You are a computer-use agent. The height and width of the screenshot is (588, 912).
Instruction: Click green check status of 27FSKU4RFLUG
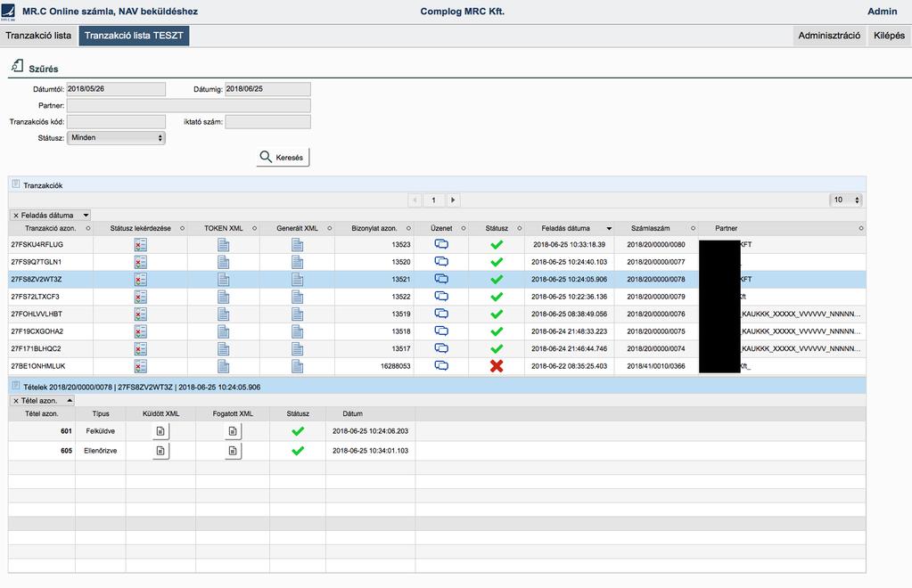pos(497,245)
